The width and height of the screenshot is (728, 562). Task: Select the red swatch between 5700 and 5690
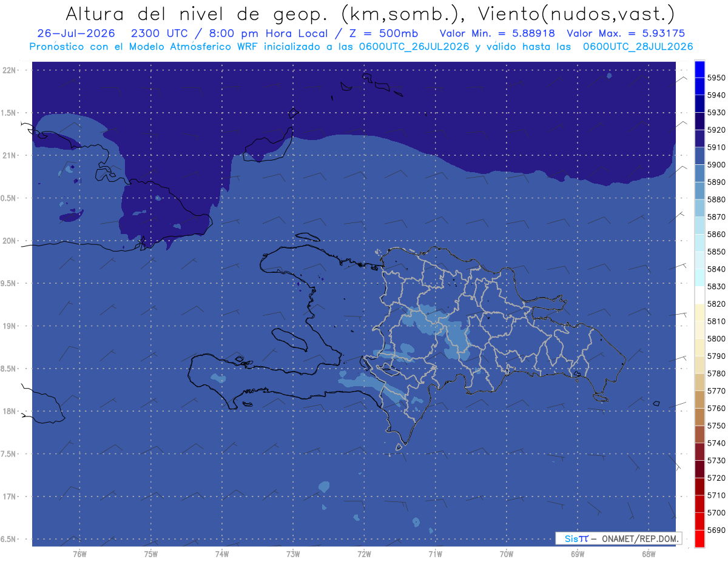pos(699,521)
